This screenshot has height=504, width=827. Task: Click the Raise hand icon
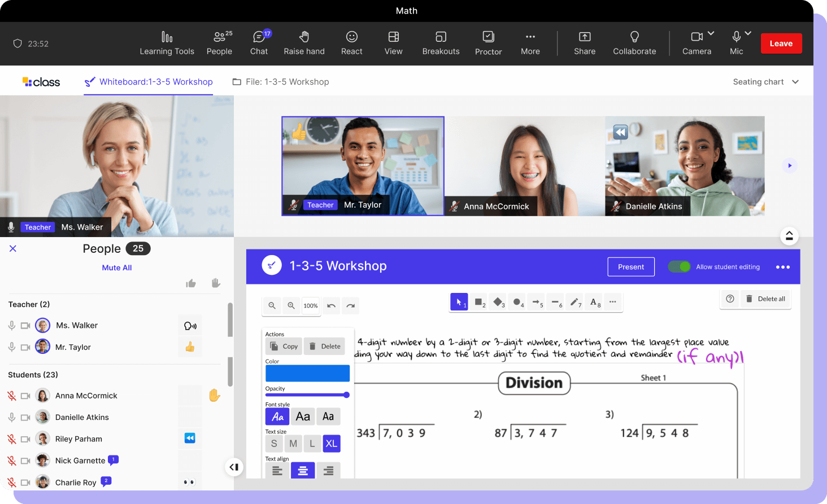pos(304,43)
